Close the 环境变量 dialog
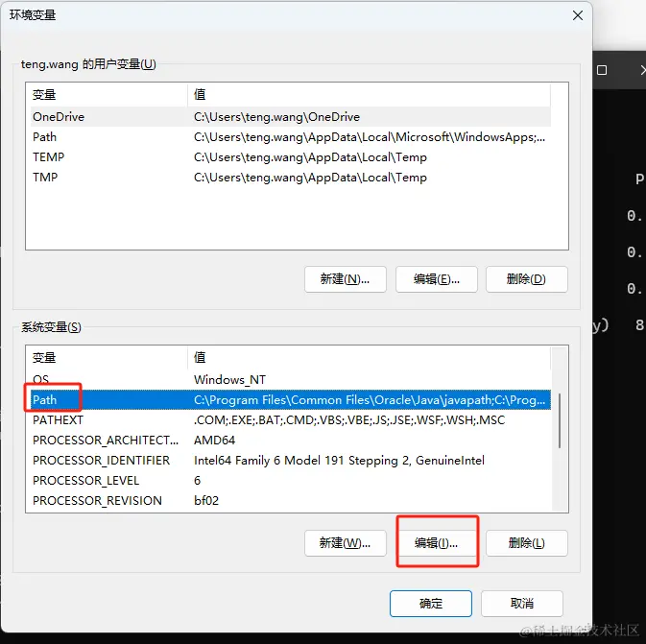 (578, 15)
